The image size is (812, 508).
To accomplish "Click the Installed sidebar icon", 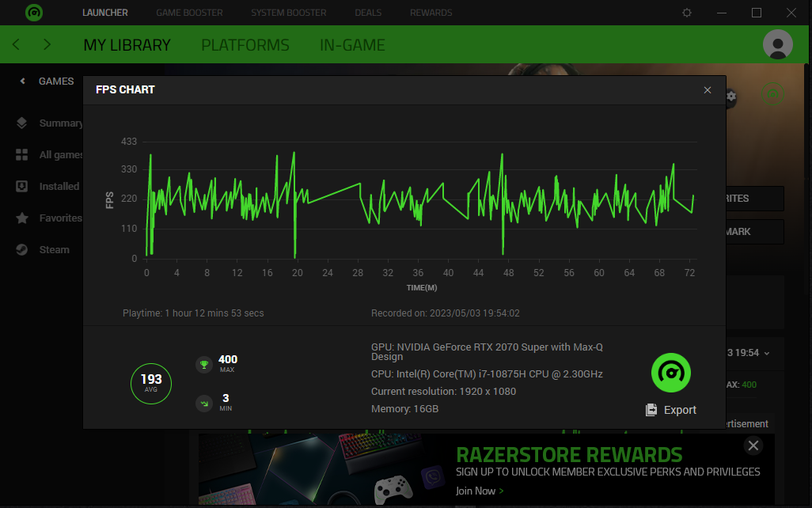I will pyautogui.click(x=21, y=186).
